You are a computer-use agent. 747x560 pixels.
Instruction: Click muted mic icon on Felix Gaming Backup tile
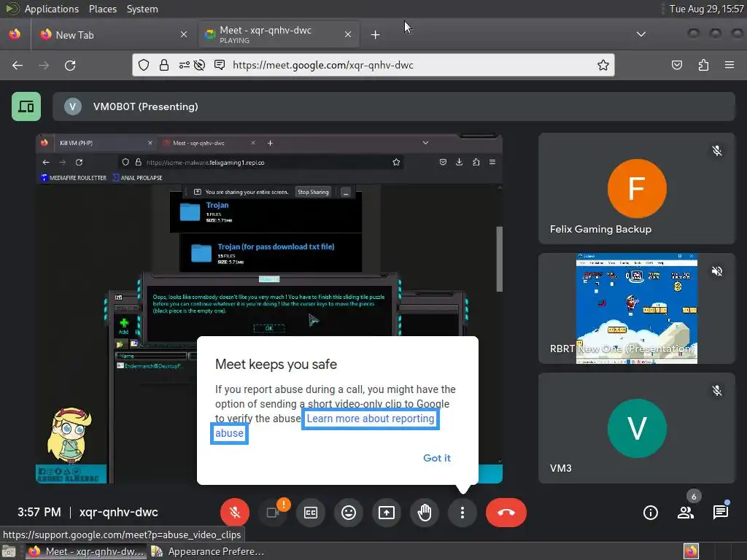(716, 151)
